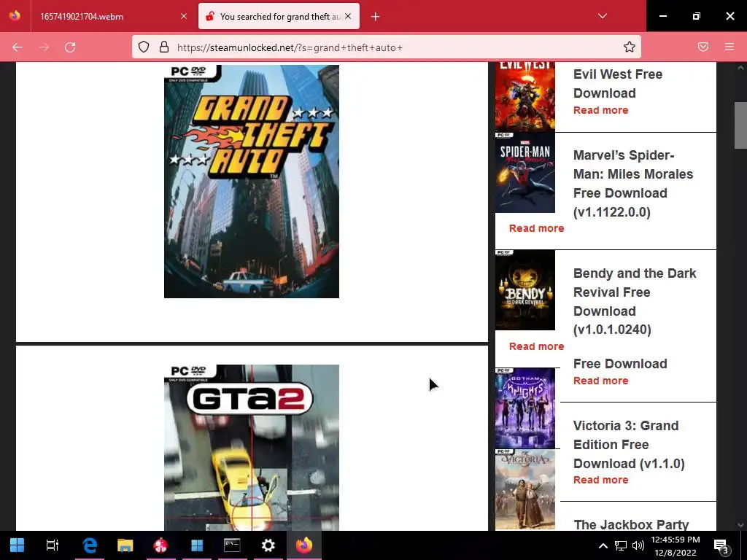Open 'The Jackbox Party' title link
Screen dimensions: 747x560
click(x=631, y=524)
